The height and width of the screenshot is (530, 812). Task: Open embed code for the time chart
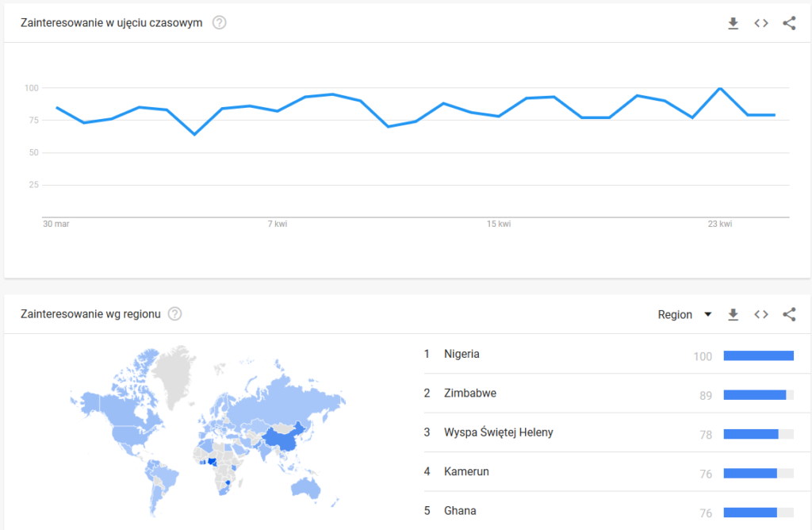click(761, 23)
